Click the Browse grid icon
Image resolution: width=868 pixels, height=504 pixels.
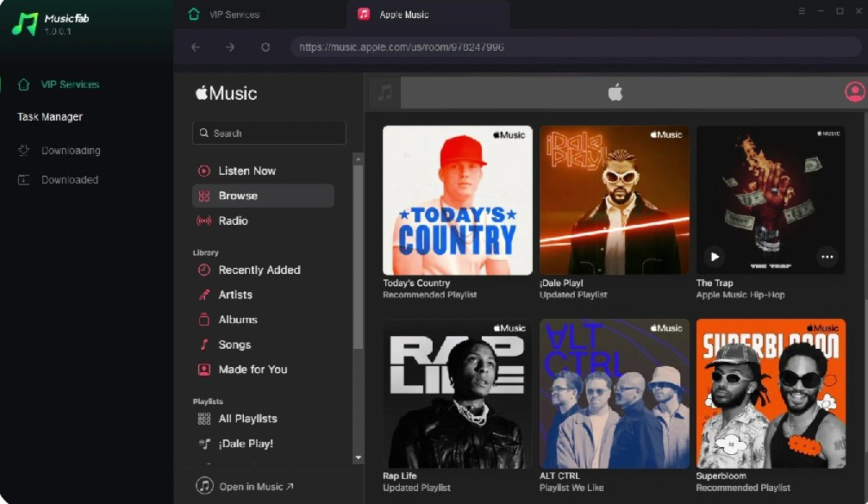coord(203,196)
